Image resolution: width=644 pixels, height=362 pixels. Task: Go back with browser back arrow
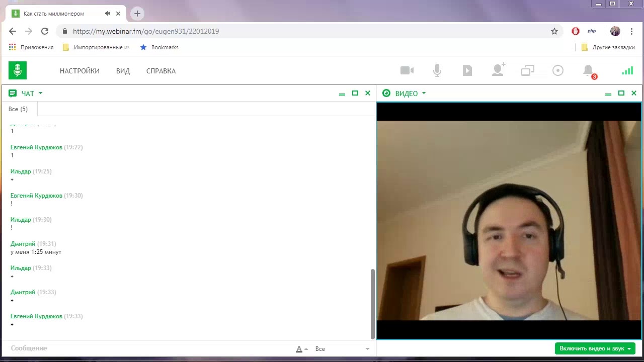point(13,31)
